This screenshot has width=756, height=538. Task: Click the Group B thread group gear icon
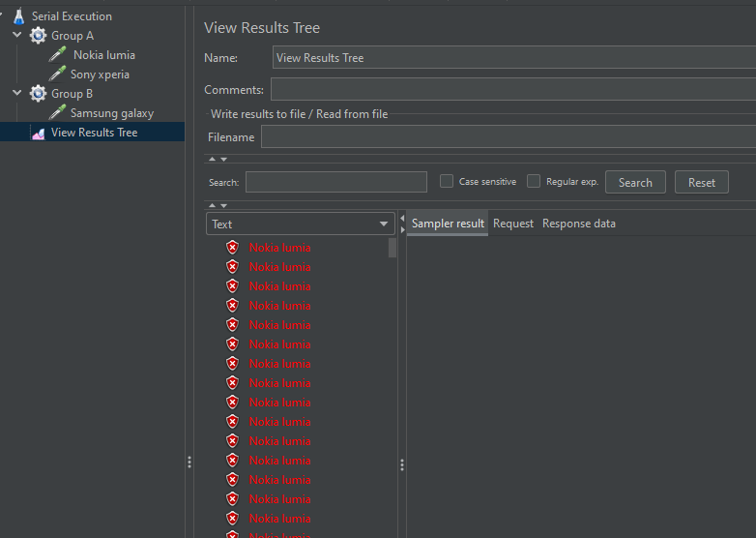click(38, 94)
